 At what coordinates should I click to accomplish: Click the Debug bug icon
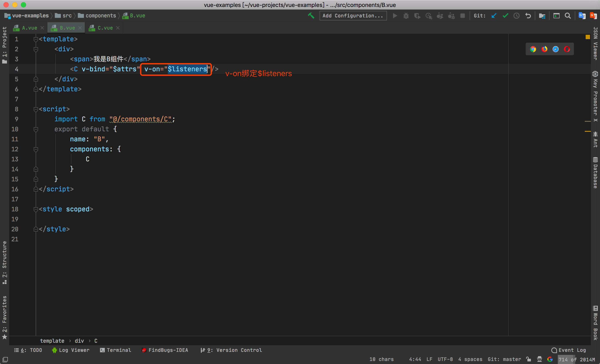[x=406, y=16]
